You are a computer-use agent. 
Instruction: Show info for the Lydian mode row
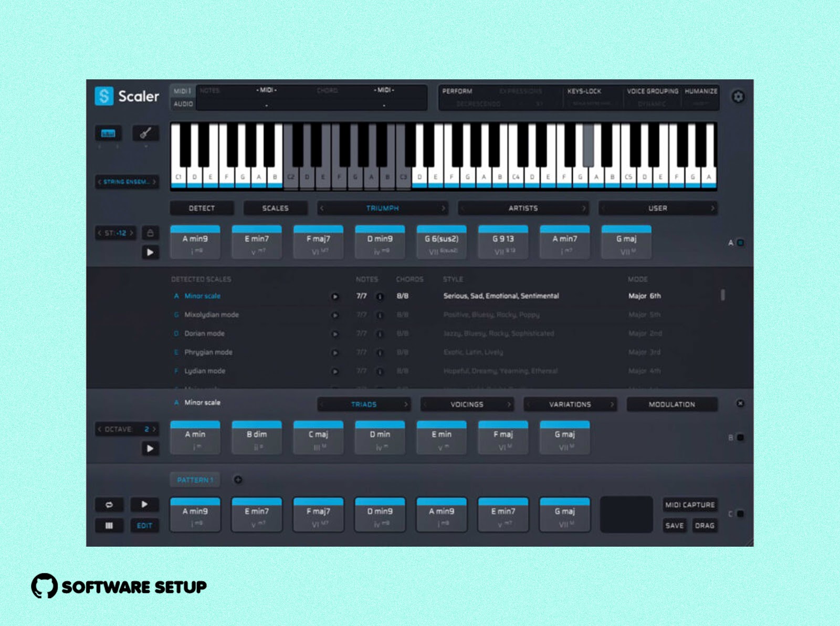tap(380, 371)
